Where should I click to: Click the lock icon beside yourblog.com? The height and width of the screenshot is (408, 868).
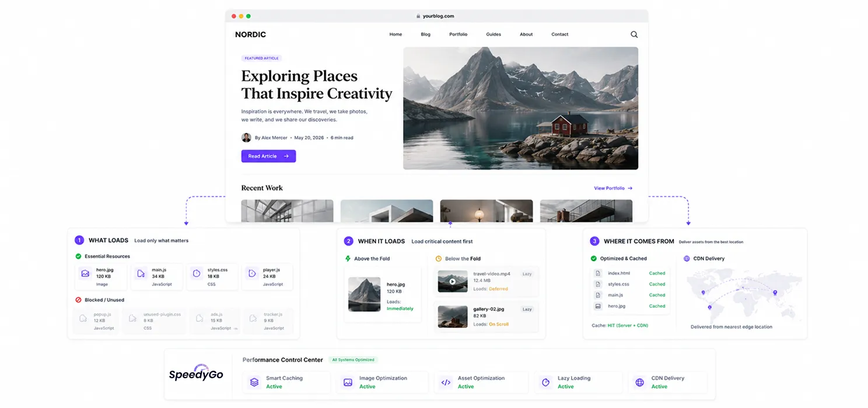pos(418,16)
